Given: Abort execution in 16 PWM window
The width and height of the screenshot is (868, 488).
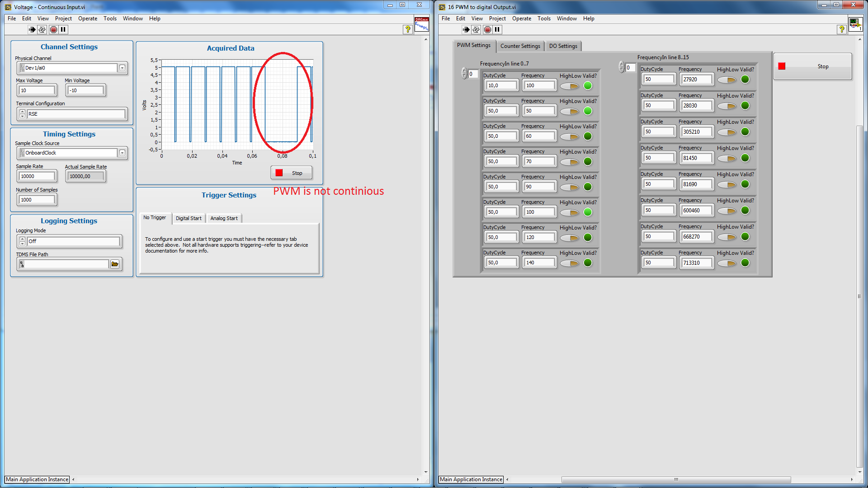Looking at the screenshot, I should click(x=487, y=29).
